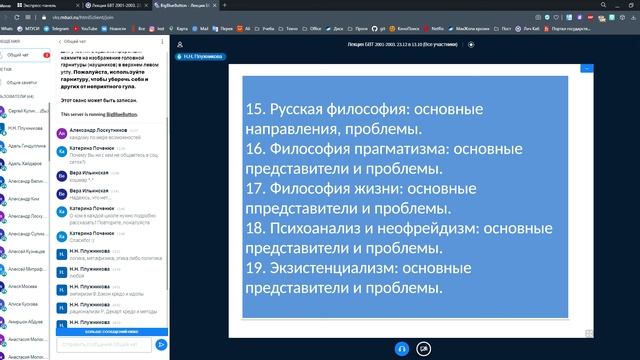Click the blue more-messages-below banner
The width and height of the screenshot is (640, 360).
[111, 332]
